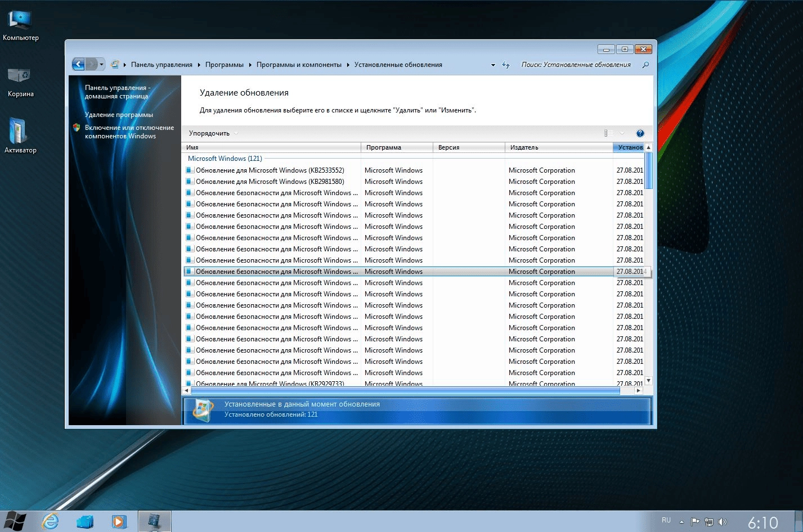Click the horizontal scrollbar thumb
Image resolution: width=803 pixels, height=532 pixels.
coord(405,390)
